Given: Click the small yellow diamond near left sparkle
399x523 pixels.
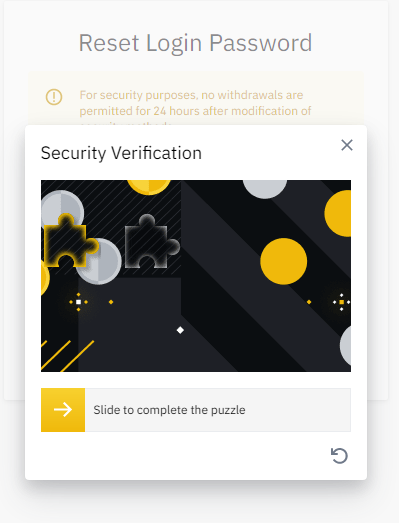Looking at the screenshot, I should tap(111, 302).
